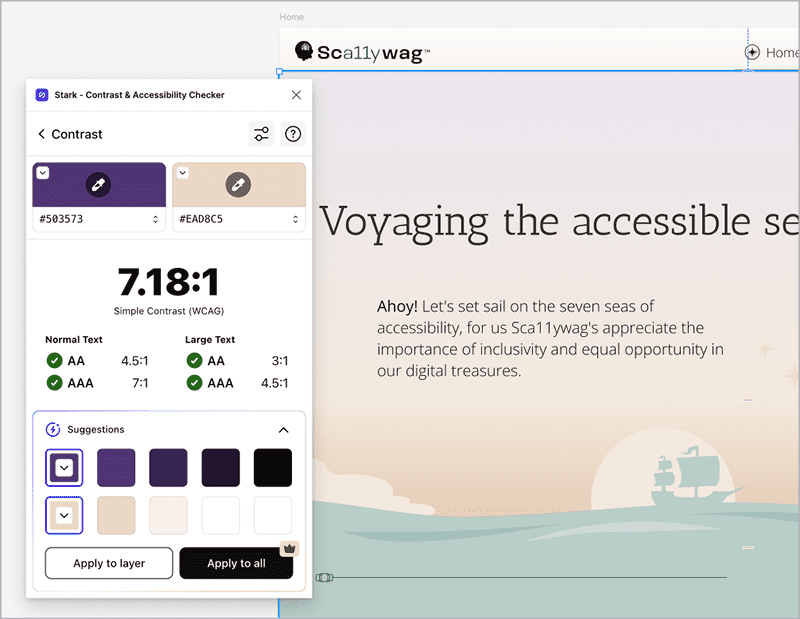Viewport: 800px width, 619px height.
Task: Click the Large Text AAA pass checkmark
Action: 194,383
